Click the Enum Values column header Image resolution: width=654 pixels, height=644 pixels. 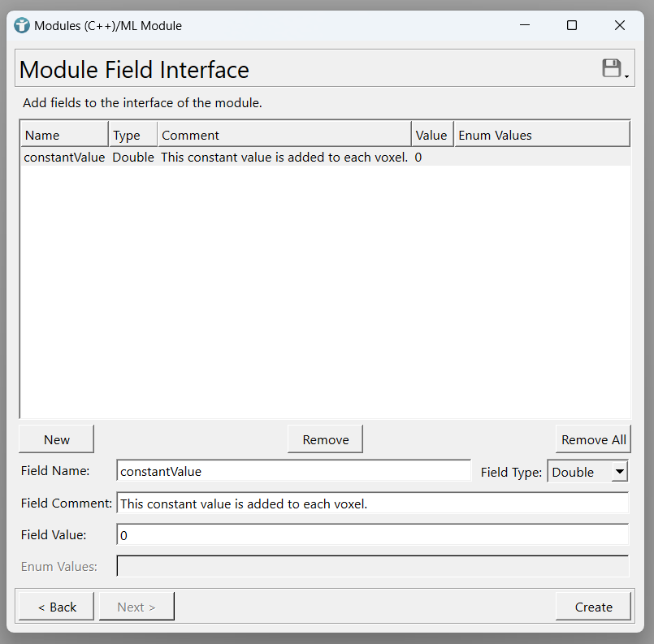click(x=541, y=135)
